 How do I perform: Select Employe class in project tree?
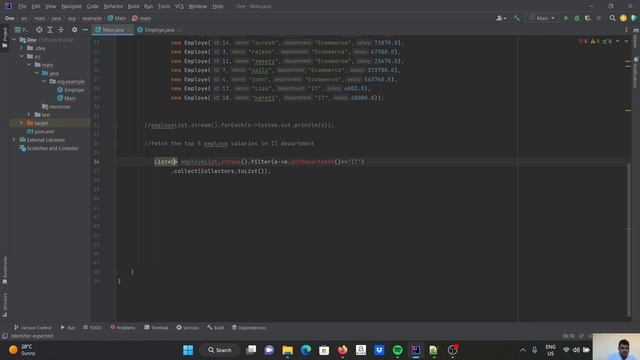pyautogui.click(x=70, y=90)
